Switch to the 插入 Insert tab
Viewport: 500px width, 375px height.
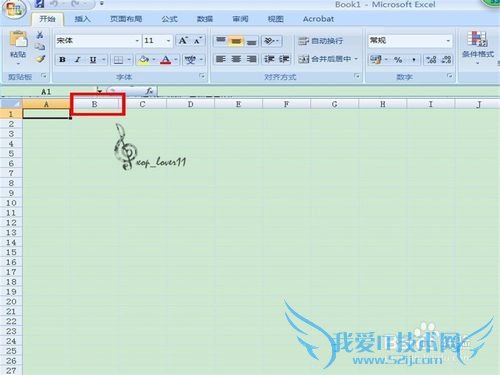(x=82, y=19)
